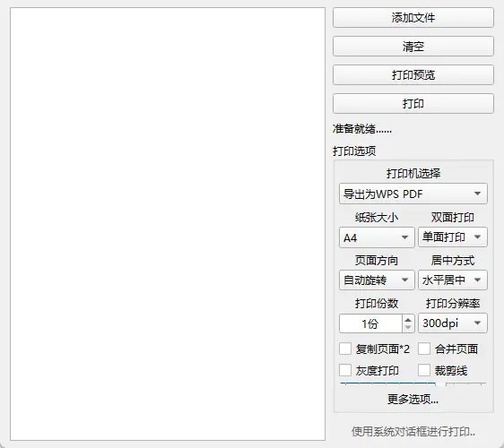The height and width of the screenshot is (448, 504).
Task: Click the slider handle above 更多选项
Action: (440, 384)
